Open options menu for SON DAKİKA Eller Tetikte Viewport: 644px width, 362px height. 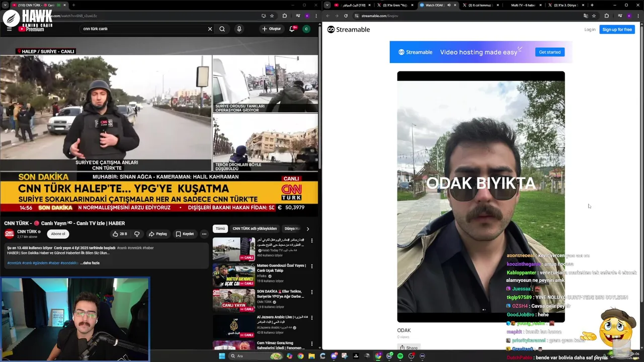pos(312,292)
